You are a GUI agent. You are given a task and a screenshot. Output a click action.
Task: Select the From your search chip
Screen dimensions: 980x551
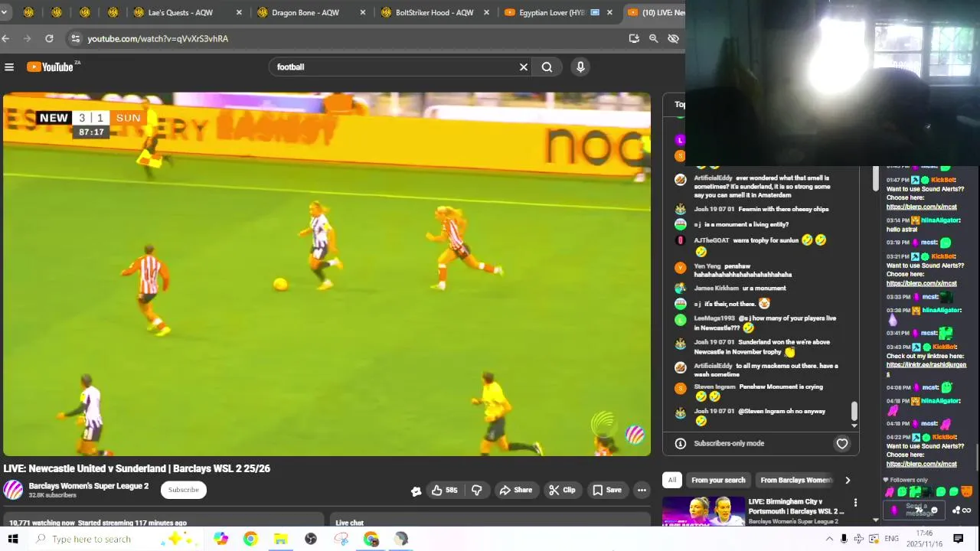coord(718,480)
